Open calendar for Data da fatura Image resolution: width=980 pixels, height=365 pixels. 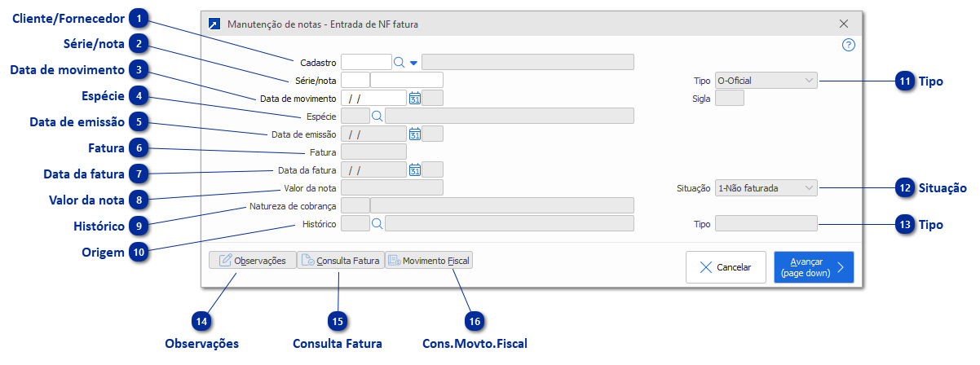[414, 169]
